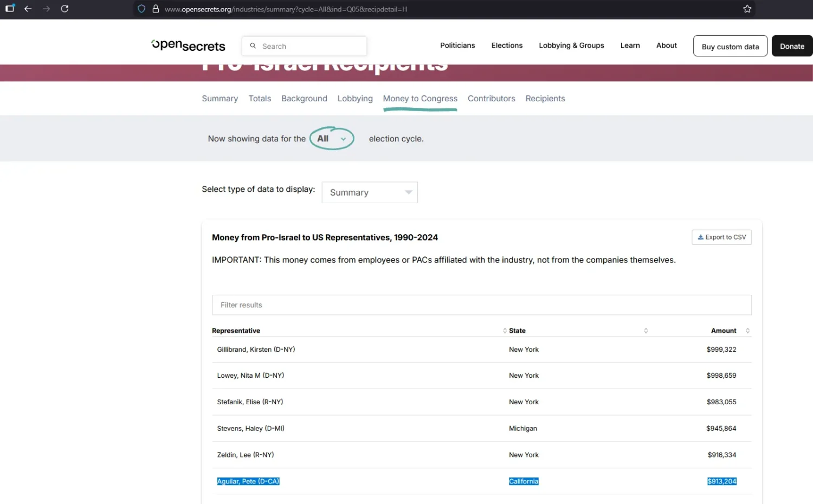Switch to the Summary tab
This screenshot has height=504, width=813.
click(220, 99)
